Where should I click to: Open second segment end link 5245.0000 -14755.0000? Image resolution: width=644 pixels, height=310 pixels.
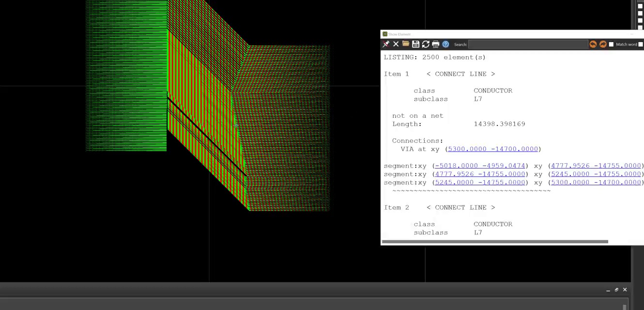tap(596, 174)
